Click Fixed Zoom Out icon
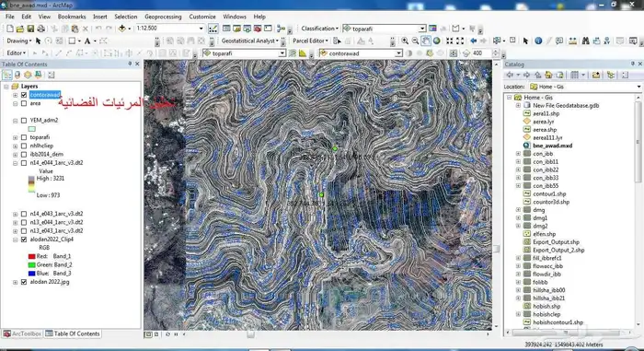 pos(460,41)
